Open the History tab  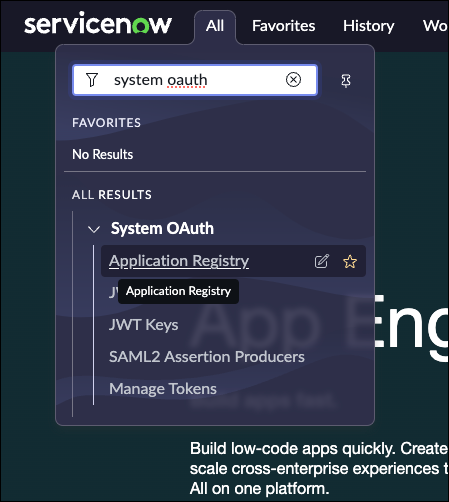click(369, 26)
